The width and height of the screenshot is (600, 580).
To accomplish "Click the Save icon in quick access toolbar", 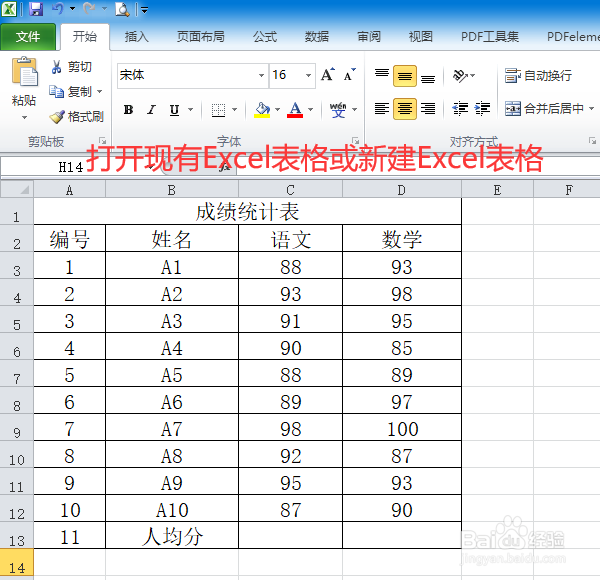I will (x=36, y=8).
